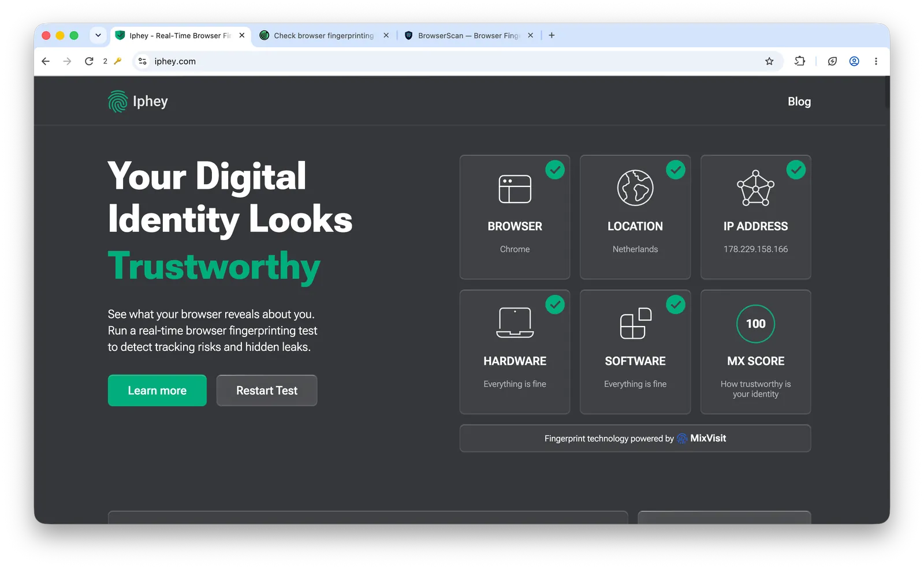This screenshot has width=924, height=569.
Task: Reload the page
Action: [x=89, y=61]
